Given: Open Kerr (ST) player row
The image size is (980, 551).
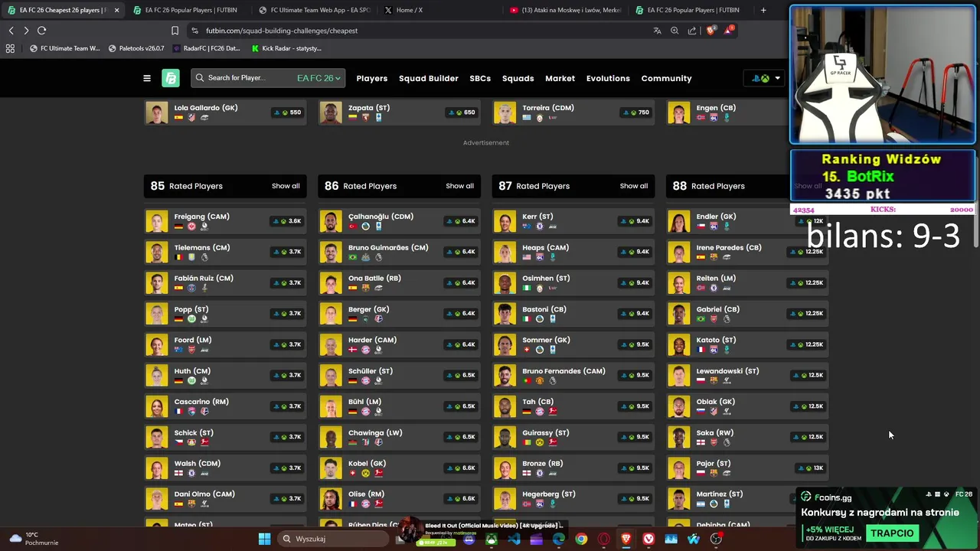Looking at the screenshot, I should (573, 221).
